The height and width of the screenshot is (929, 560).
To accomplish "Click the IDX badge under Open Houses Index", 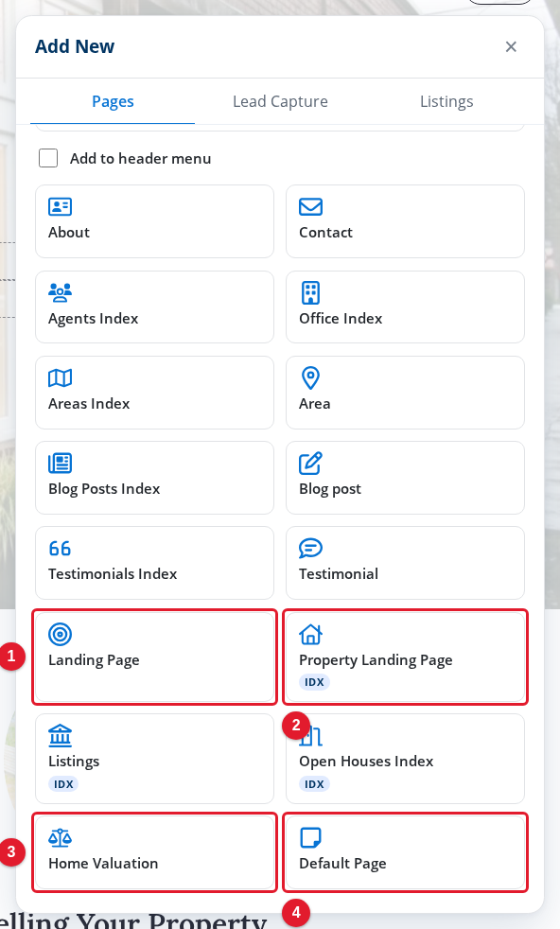I will pos(314,784).
